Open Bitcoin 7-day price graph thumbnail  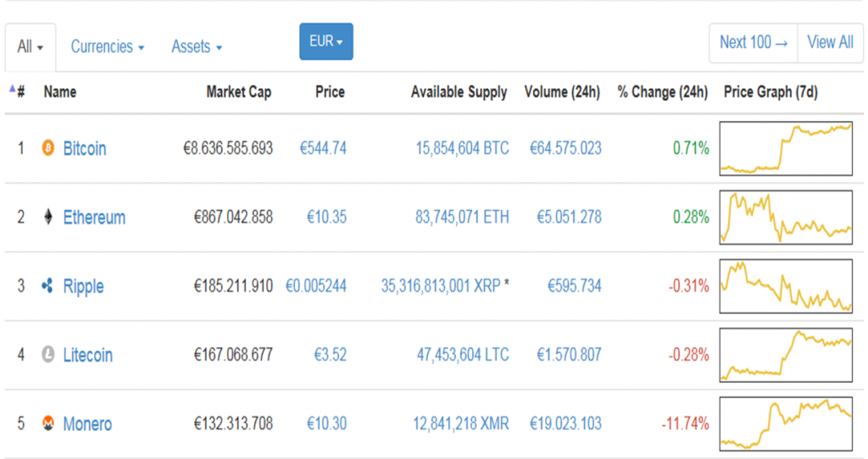click(786, 149)
